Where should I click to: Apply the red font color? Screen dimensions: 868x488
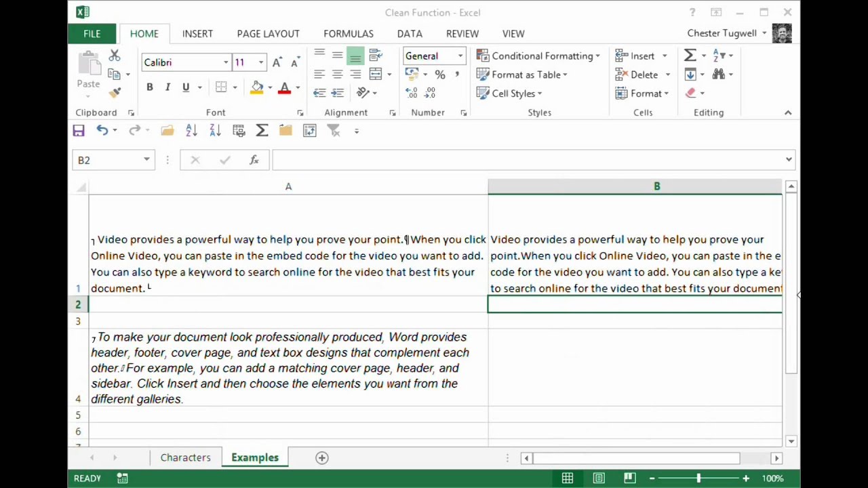point(285,87)
